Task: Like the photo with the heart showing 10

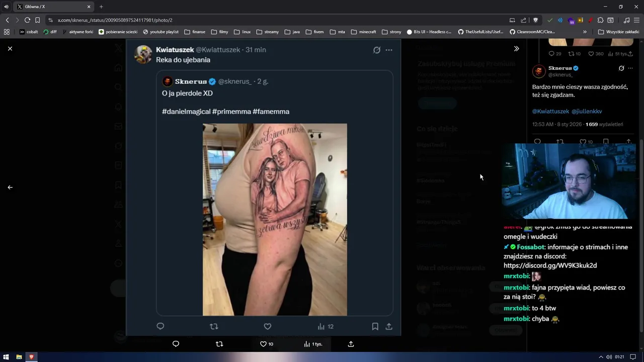Action: 267,344
